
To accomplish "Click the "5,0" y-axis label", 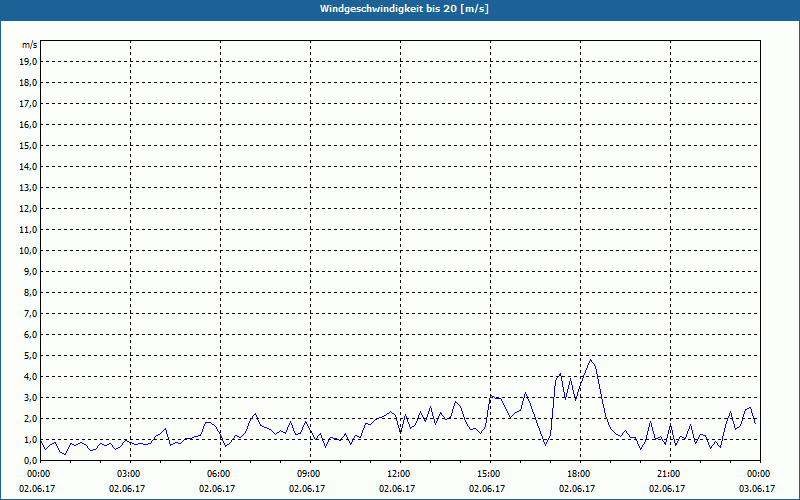I will click(x=30, y=355).
